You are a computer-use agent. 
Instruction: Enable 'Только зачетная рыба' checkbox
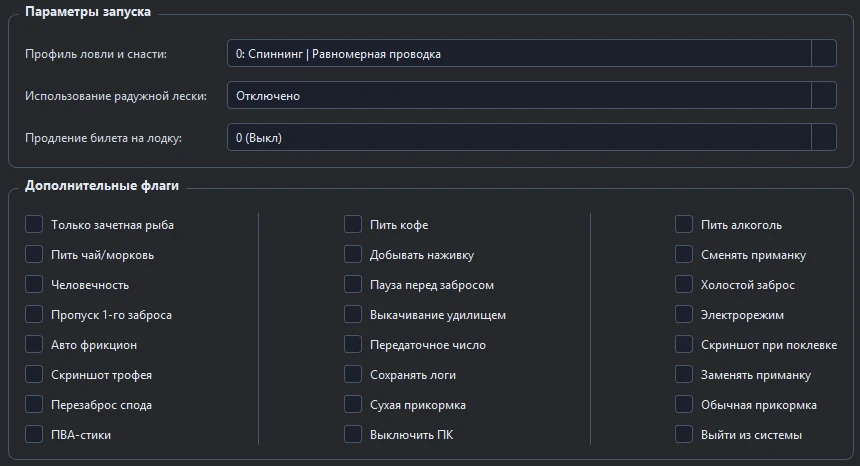pos(34,224)
